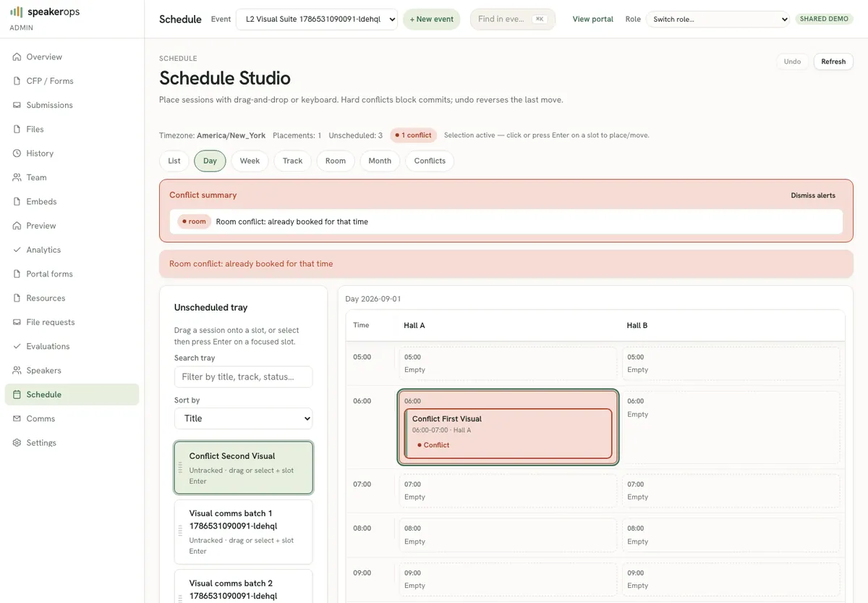The height and width of the screenshot is (603, 868).
Task: Create a new event with + New event
Action: point(432,19)
